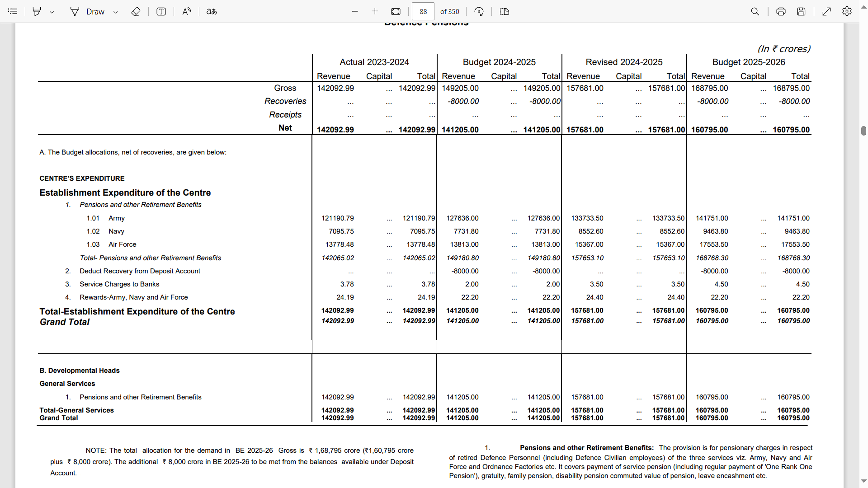Click 'Service Charges to Banks' row
The height and width of the screenshot is (488, 868).
click(119, 284)
